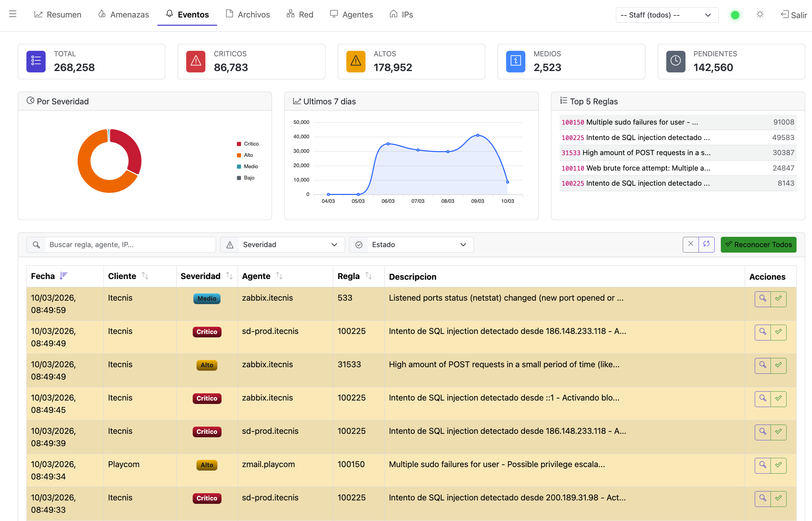Click the clear filters X icon
812x521 pixels.
(691, 244)
